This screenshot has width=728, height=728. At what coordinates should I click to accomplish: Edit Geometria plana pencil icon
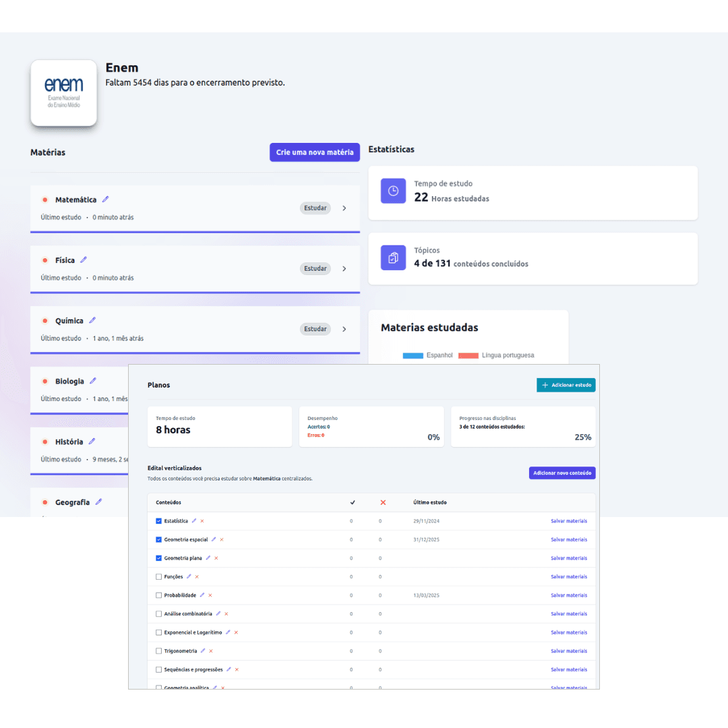208,557
